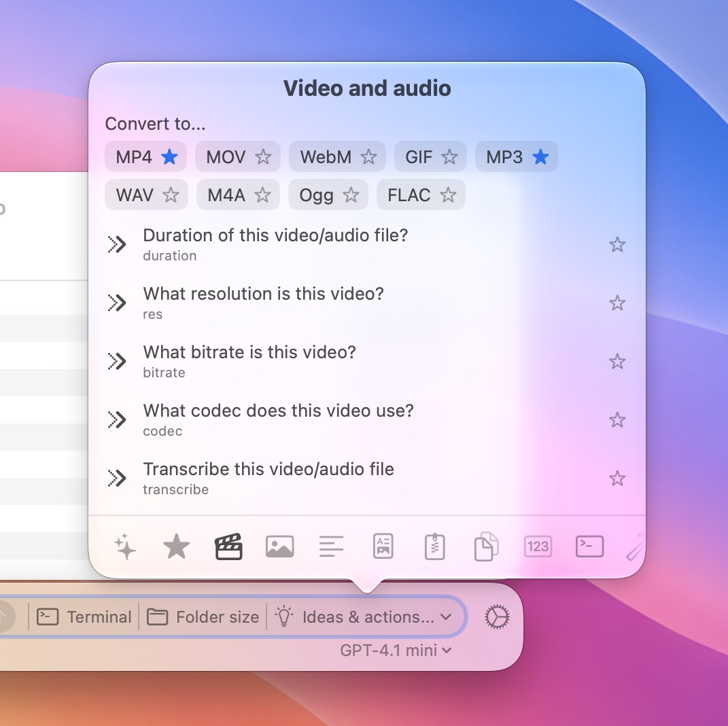Unfavorite the MP3 star
The image size is (728, 726).
[x=540, y=157]
